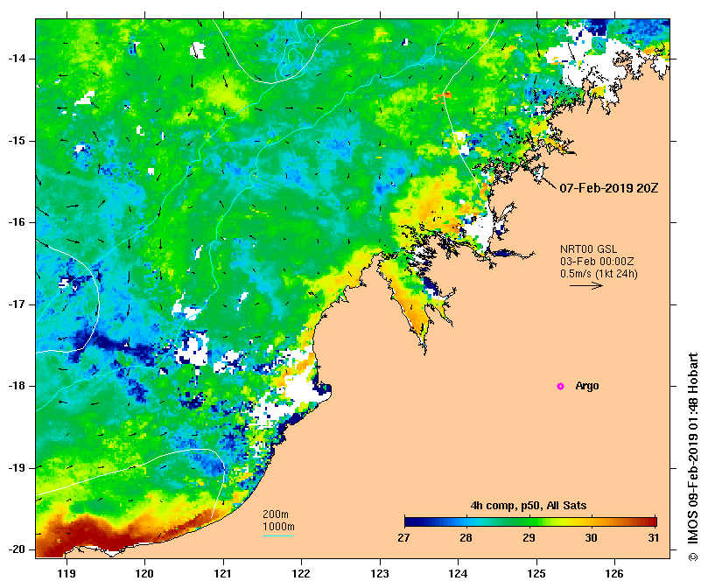708x588 pixels.
Task: Click the longitude label '119'
Action: click(67, 574)
